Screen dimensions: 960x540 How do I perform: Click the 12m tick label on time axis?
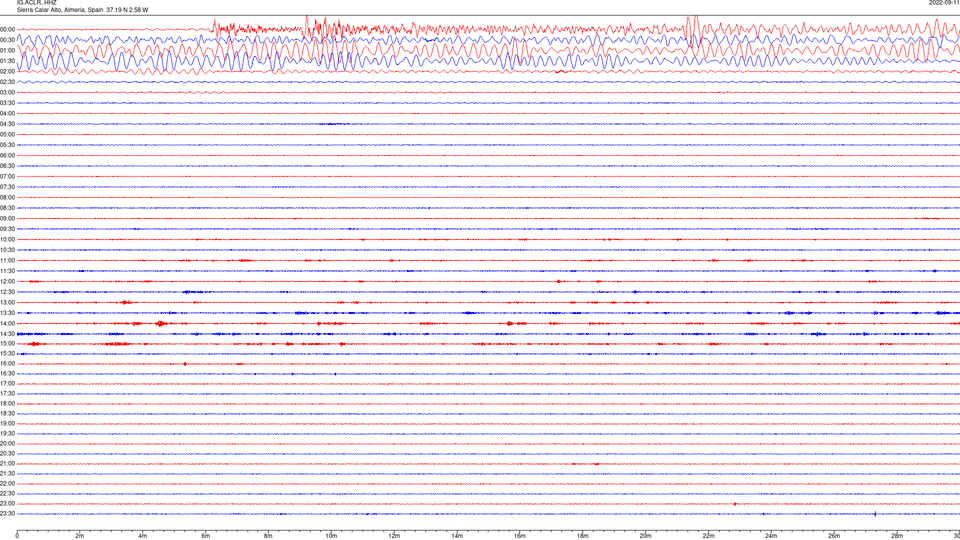pyautogui.click(x=394, y=536)
